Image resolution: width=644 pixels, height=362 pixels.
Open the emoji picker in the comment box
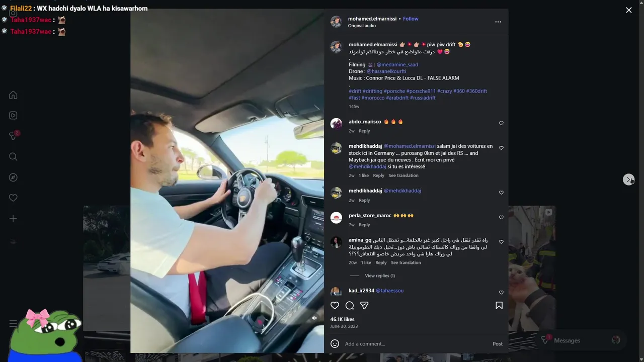[335, 344]
